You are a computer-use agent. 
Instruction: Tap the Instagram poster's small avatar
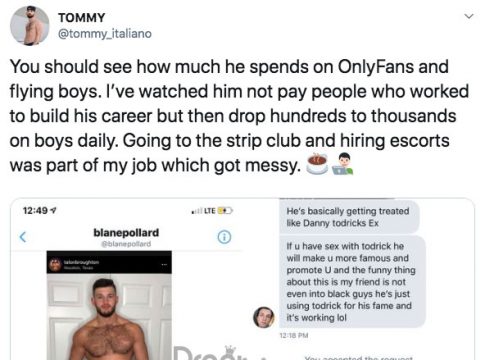[x=55, y=265]
